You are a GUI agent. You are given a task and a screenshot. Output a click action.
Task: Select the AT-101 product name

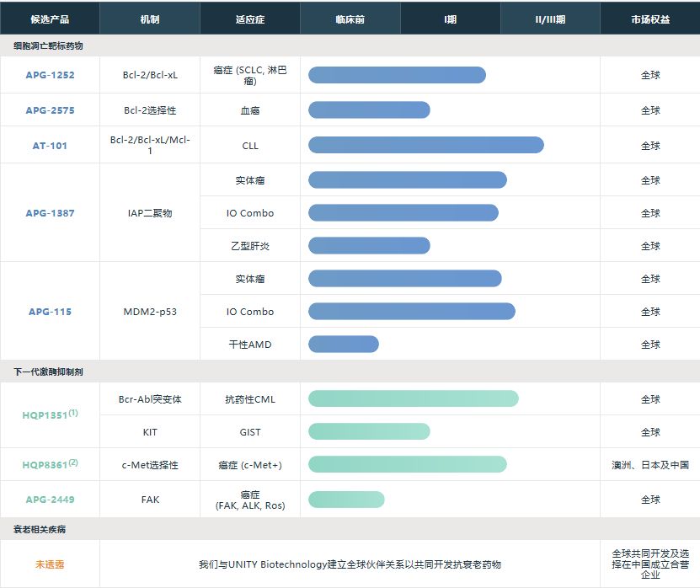coord(50,145)
